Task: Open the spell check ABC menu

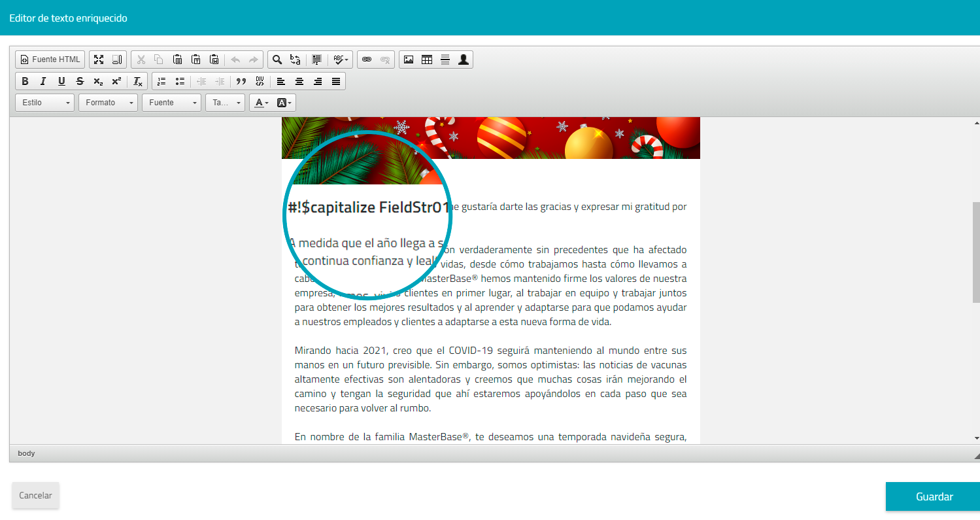Action: coord(340,60)
